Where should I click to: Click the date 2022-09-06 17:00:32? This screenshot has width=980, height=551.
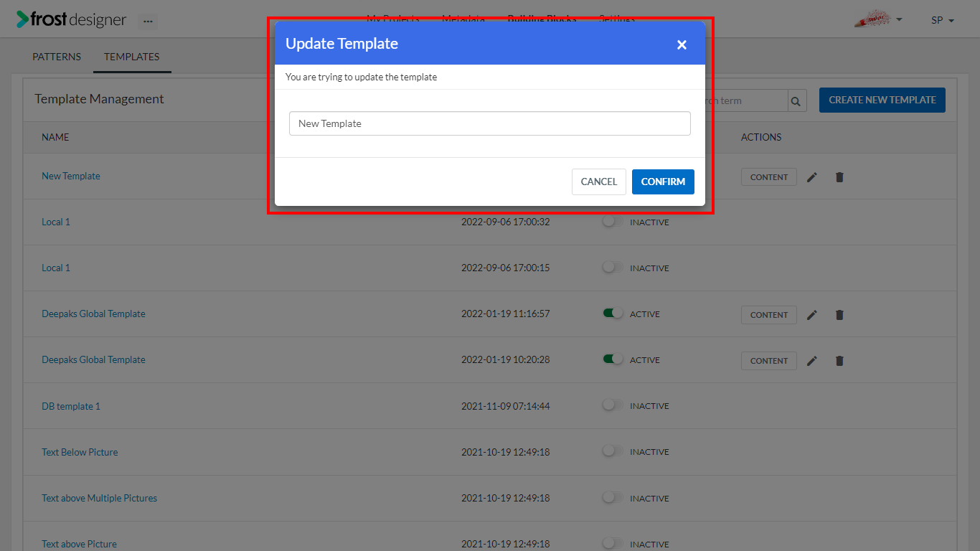tap(505, 222)
